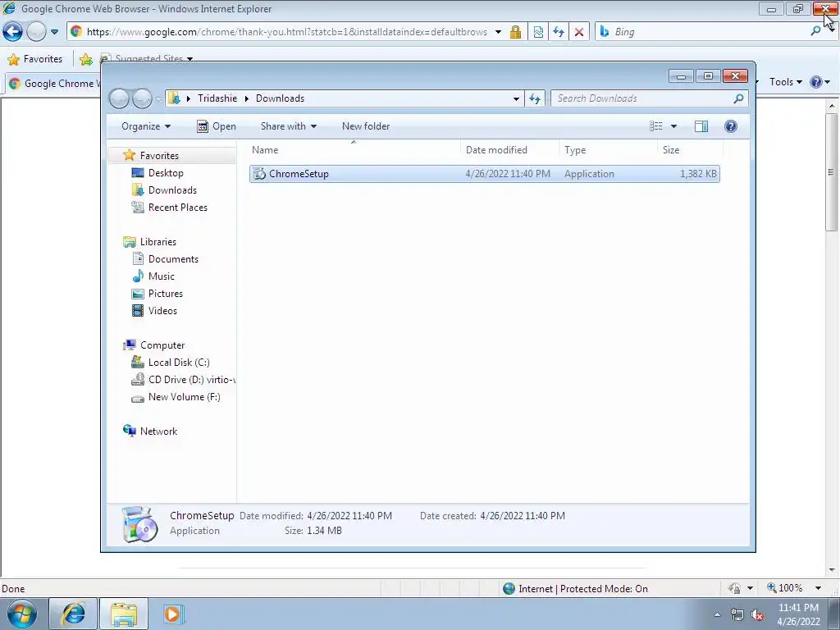
Task: Open zoom level 100% dropdown arrow
Action: (818, 588)
